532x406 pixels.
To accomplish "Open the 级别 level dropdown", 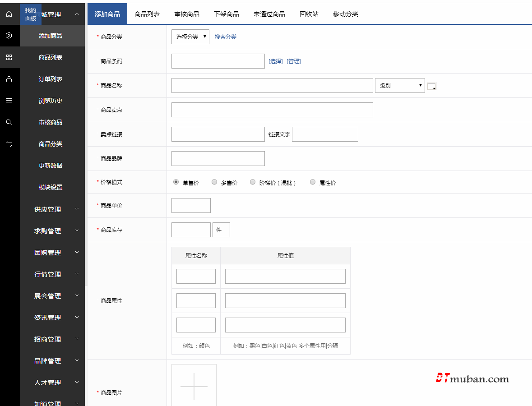I will point(400,86).
